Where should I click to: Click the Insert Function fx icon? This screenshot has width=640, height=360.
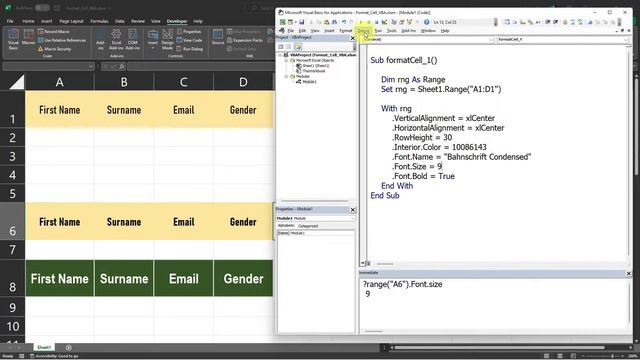tap(122, 66)
